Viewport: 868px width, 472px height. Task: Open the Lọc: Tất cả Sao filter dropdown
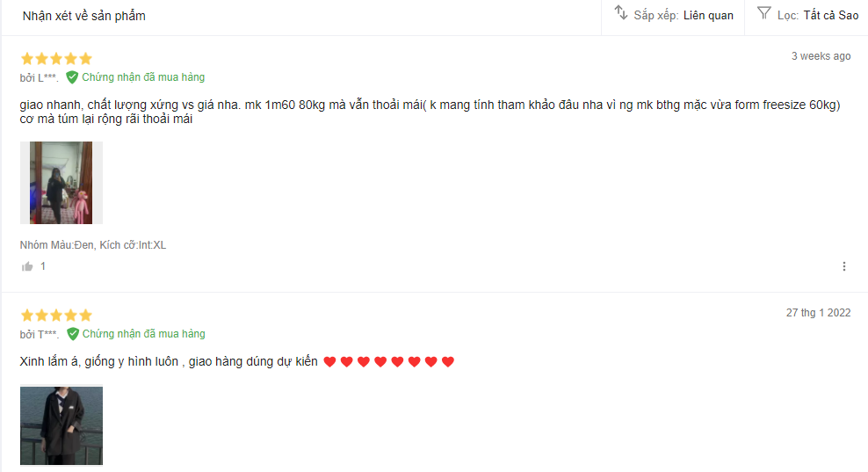point(807,15)
